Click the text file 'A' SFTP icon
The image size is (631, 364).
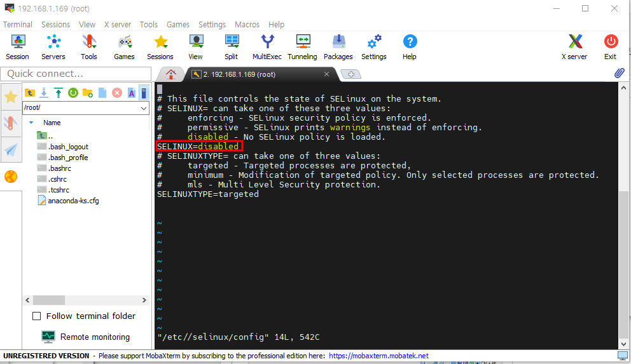pos(132,93)
